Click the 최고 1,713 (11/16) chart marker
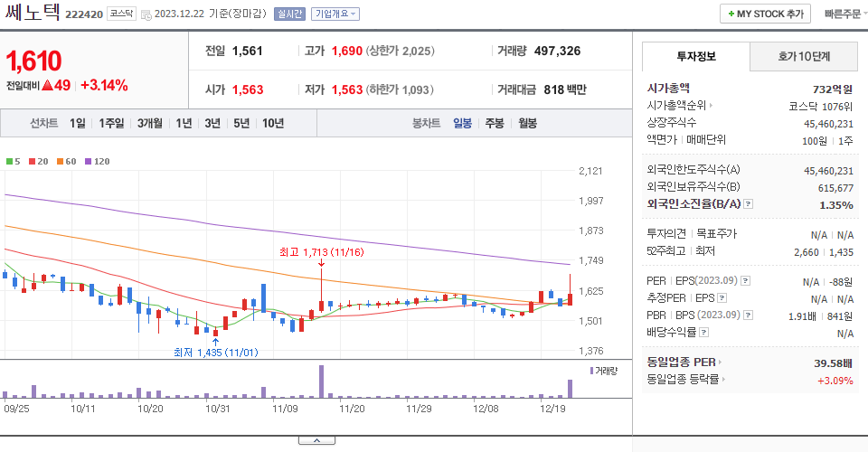The image size is (868, 452). [321, 252]
